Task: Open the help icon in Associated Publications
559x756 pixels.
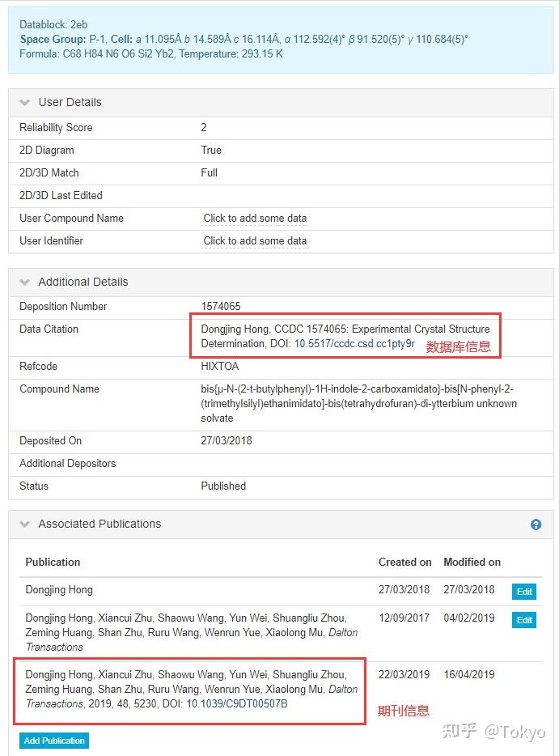Action: [536, 525]
